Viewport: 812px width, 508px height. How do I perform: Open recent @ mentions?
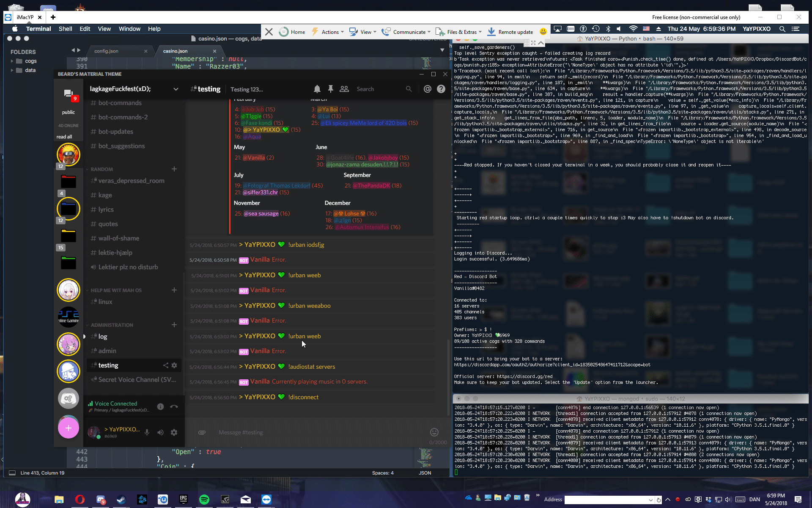coord(428,89)
